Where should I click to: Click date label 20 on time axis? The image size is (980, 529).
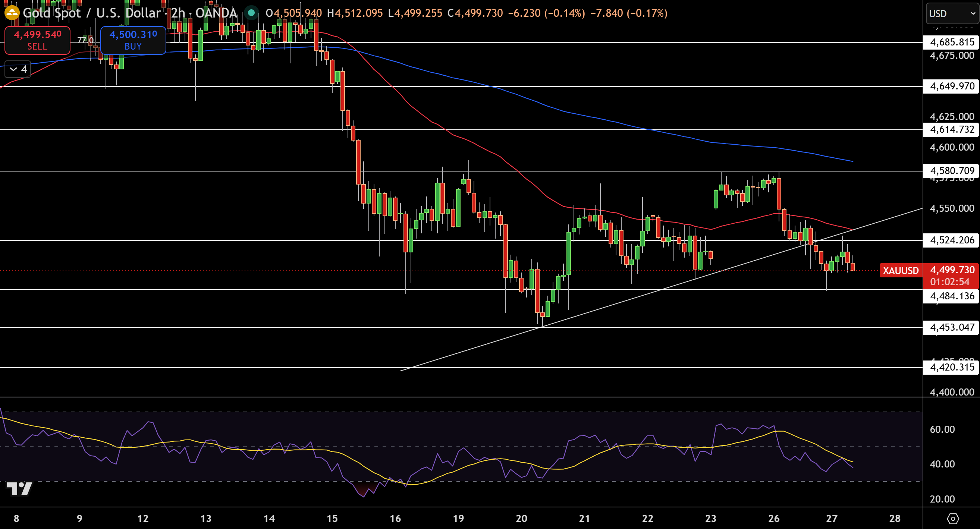coord(521,518)
